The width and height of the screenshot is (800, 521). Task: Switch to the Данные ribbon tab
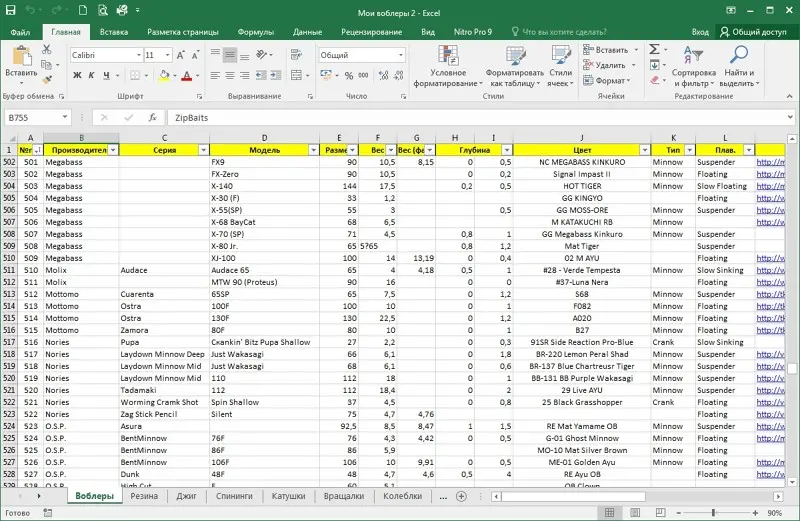[307, 32]
